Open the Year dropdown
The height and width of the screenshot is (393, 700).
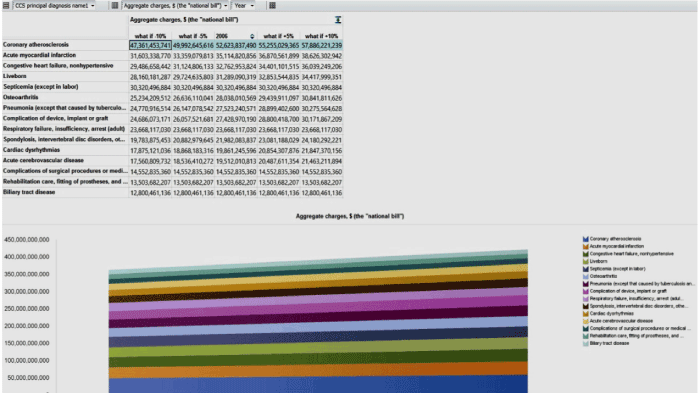point(244,5)
